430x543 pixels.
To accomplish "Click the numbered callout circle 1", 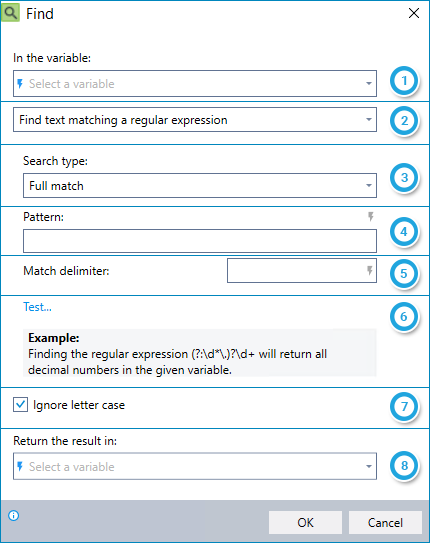I will [404, 81].
